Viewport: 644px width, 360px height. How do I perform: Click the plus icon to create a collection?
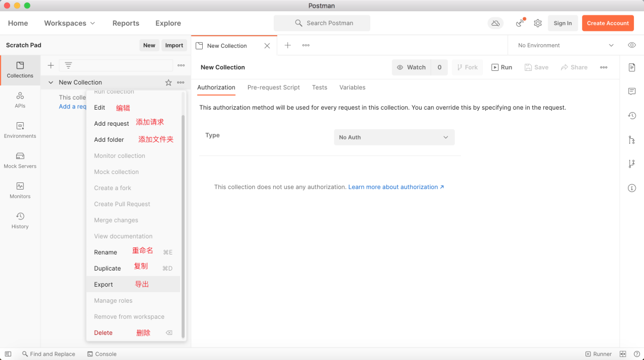[x=51, y=66]
